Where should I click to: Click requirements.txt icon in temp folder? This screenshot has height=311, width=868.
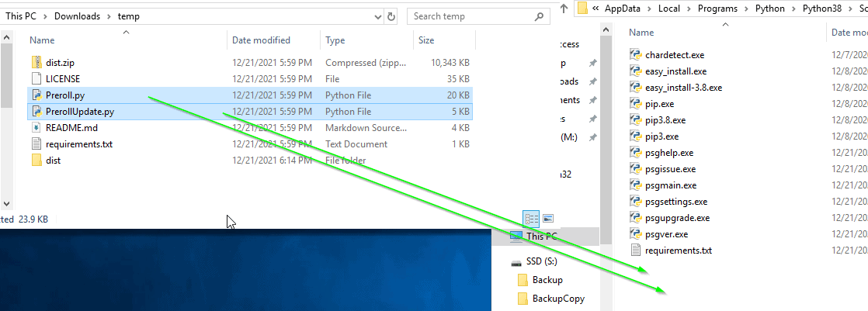point(36,144)
